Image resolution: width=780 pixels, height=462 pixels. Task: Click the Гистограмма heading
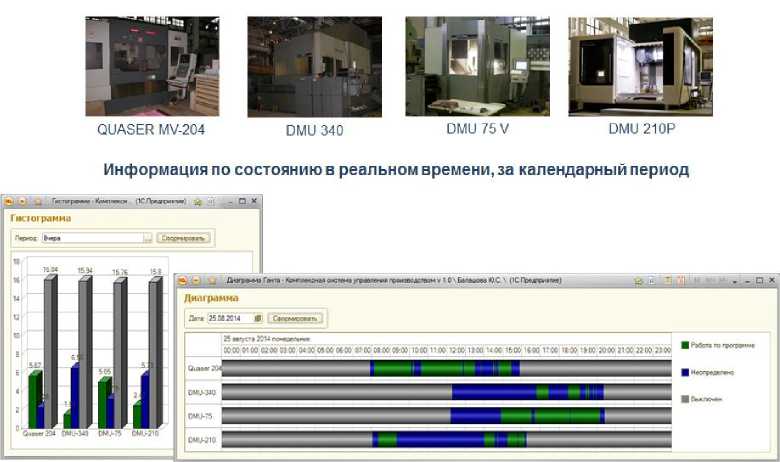40,218
